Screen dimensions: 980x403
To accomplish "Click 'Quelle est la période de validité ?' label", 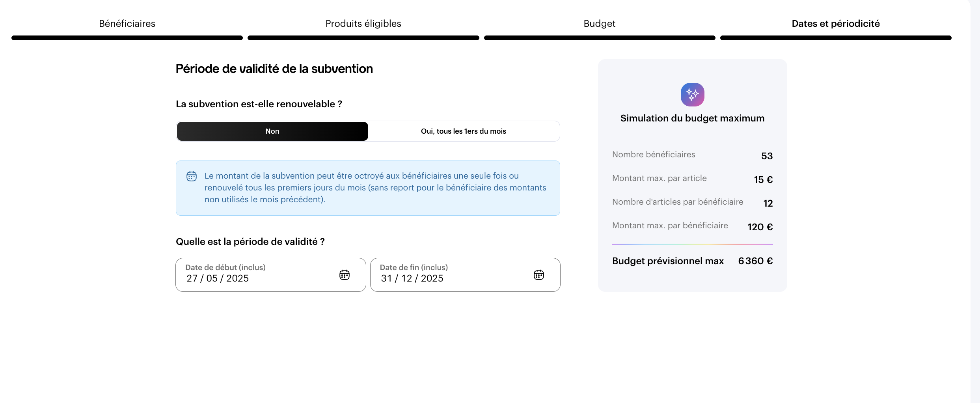I will point(250,242).
